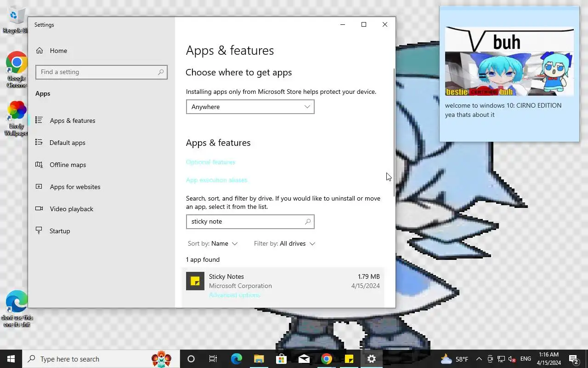Open the Sort by Name dropdown

213,243
